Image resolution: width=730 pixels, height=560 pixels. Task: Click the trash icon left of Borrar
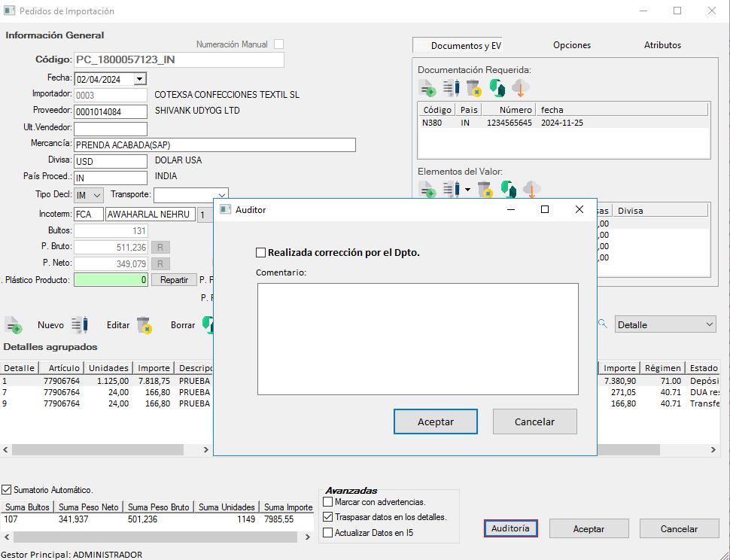coord(144,325)
